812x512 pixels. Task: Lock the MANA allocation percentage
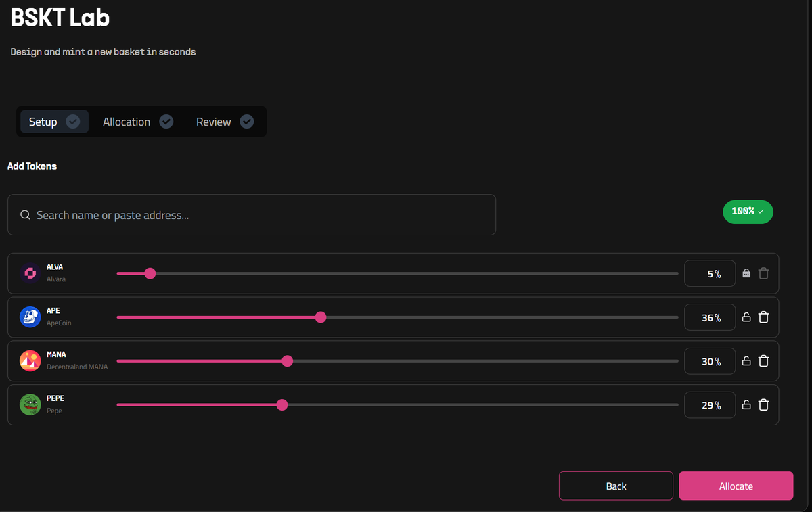[746, 361]
